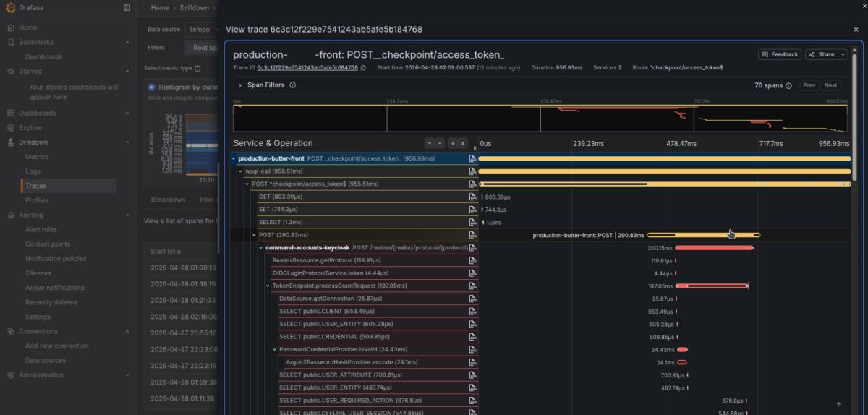Screen dimensions: 868x415
Task: Open logs icon for GET (803.39µs) span
Action: pyautogui.click(x=472, y=197)
